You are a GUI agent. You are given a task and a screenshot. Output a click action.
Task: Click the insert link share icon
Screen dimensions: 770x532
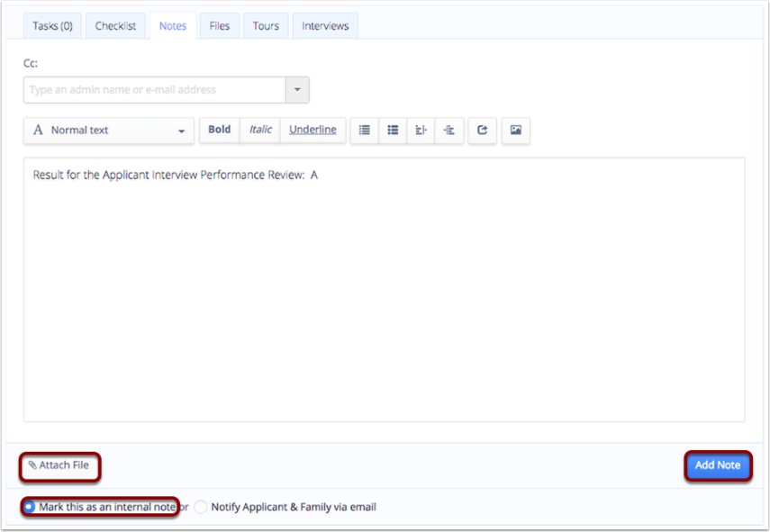(482, 130)
